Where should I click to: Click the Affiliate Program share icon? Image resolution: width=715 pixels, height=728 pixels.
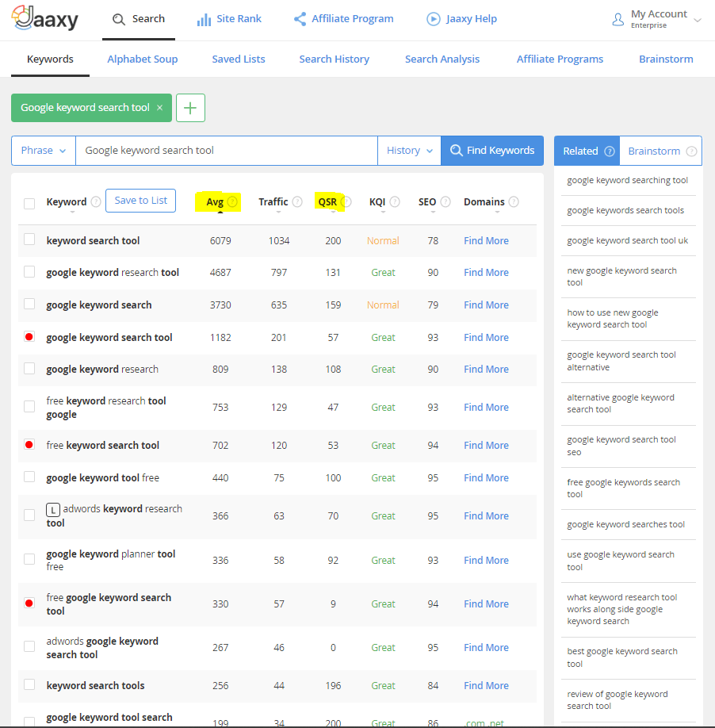pyautogui.click(x=300, y=19)
